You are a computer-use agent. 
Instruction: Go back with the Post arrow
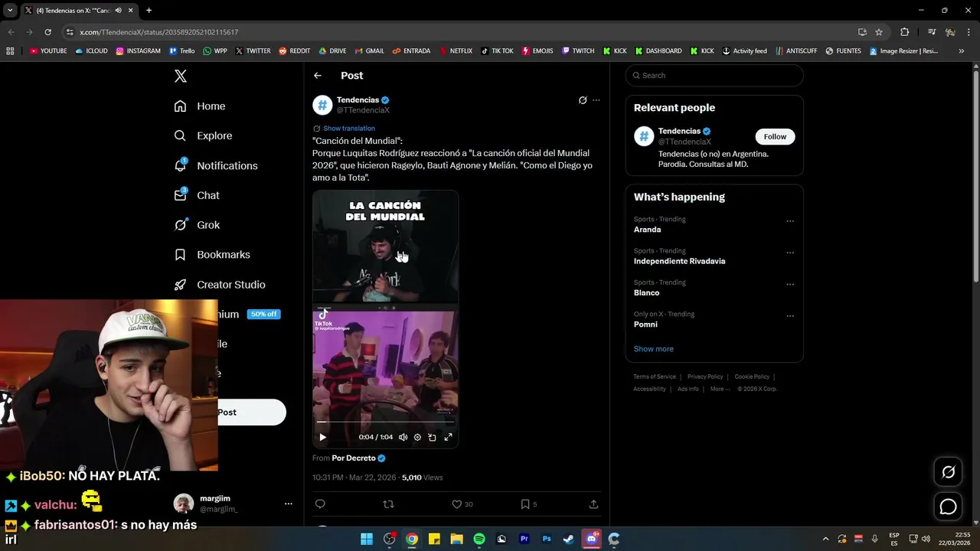318,76
